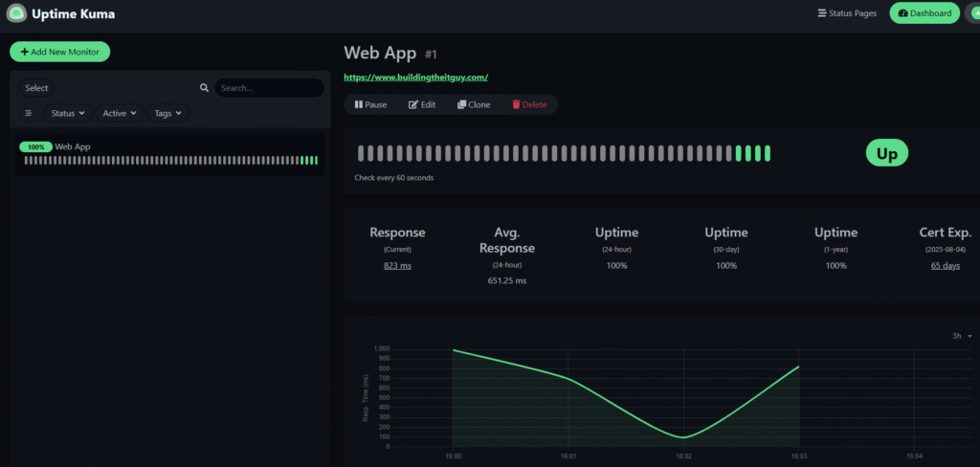Expand the Status filter dropdown

[68, 113]
